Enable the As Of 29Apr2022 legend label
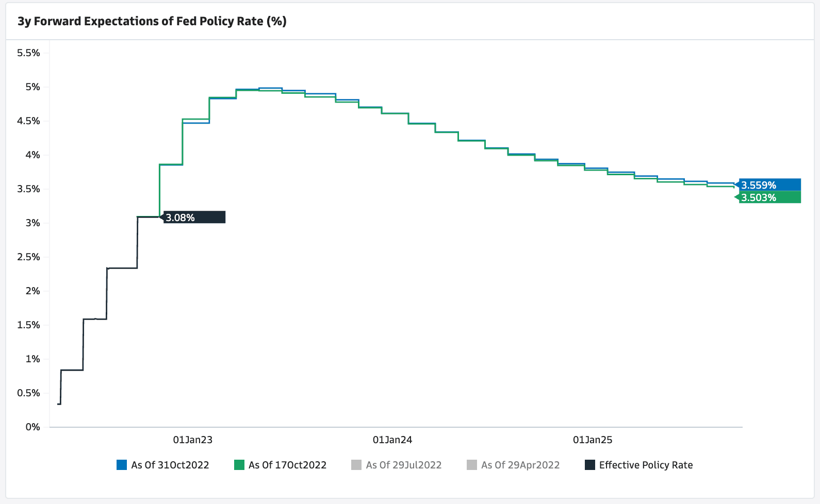The height and width of the screenshot is (504, 820). (x=520, y=465)
